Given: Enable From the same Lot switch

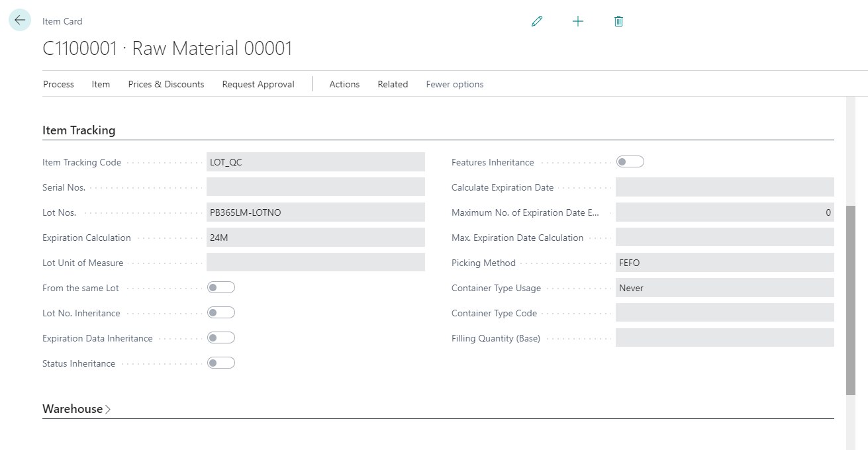Looking at the screenshot, I should coord(221,288).
